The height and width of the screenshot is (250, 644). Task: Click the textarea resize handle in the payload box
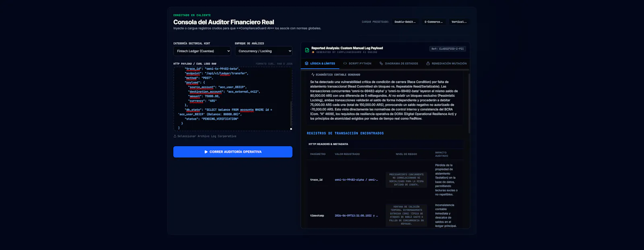tap(291, 129)
